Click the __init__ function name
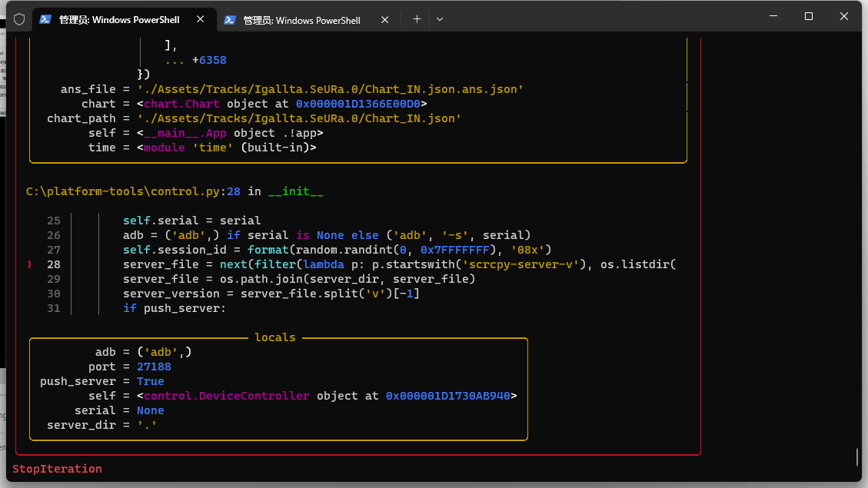This screenshot has width=868, height=488. [x=295, y=191]
